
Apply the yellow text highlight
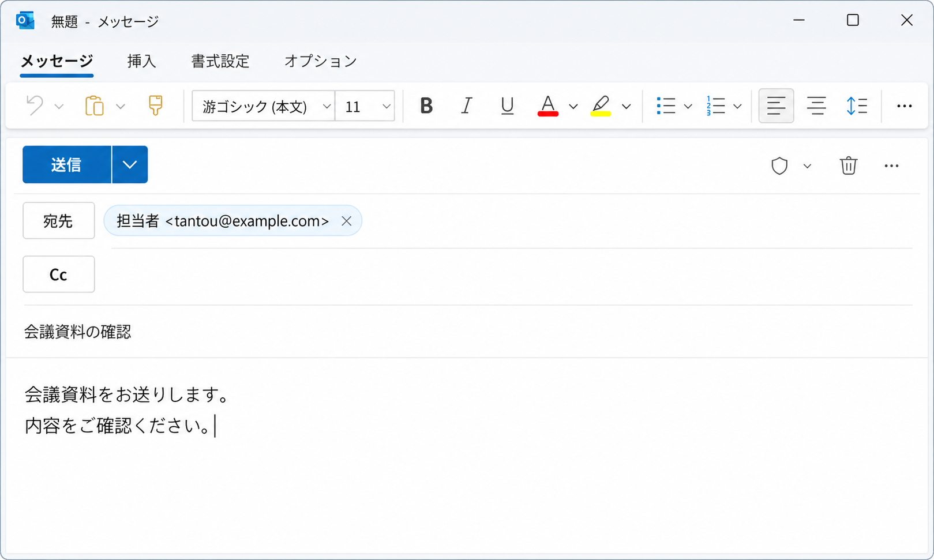pyautogui.click(x=601, y=106)
